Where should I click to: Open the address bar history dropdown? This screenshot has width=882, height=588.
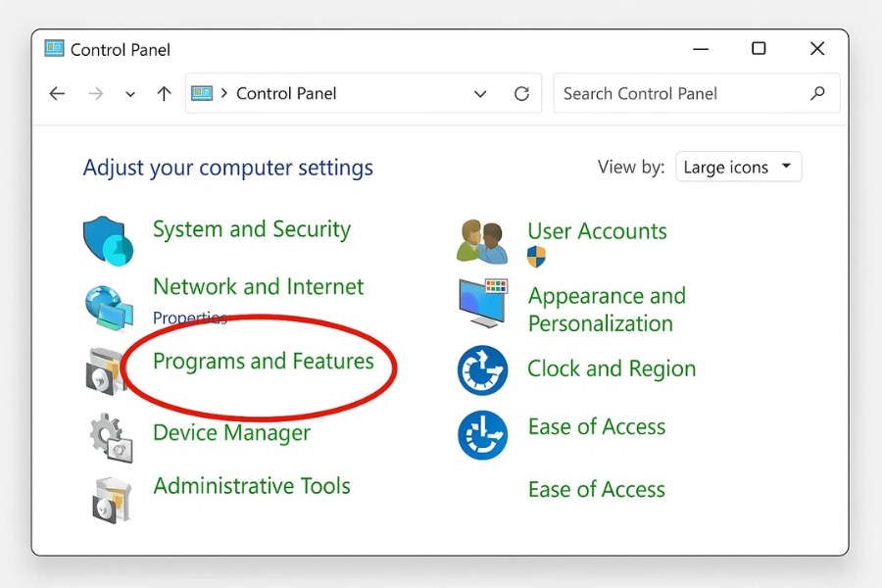(480, 94)
